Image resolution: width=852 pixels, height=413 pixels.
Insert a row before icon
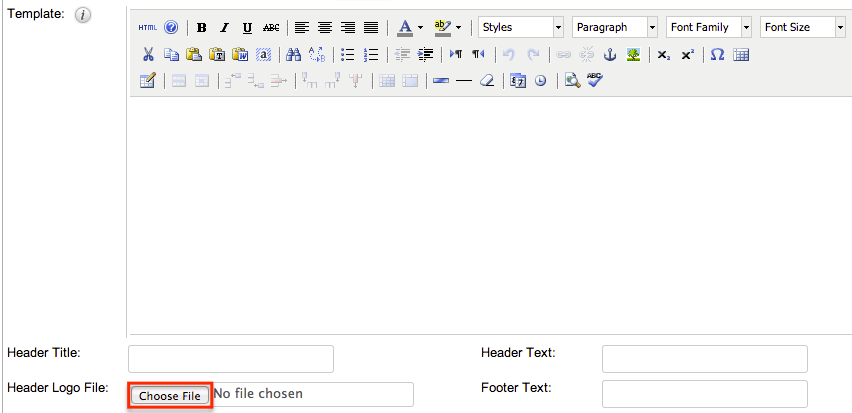click(233, 81)
